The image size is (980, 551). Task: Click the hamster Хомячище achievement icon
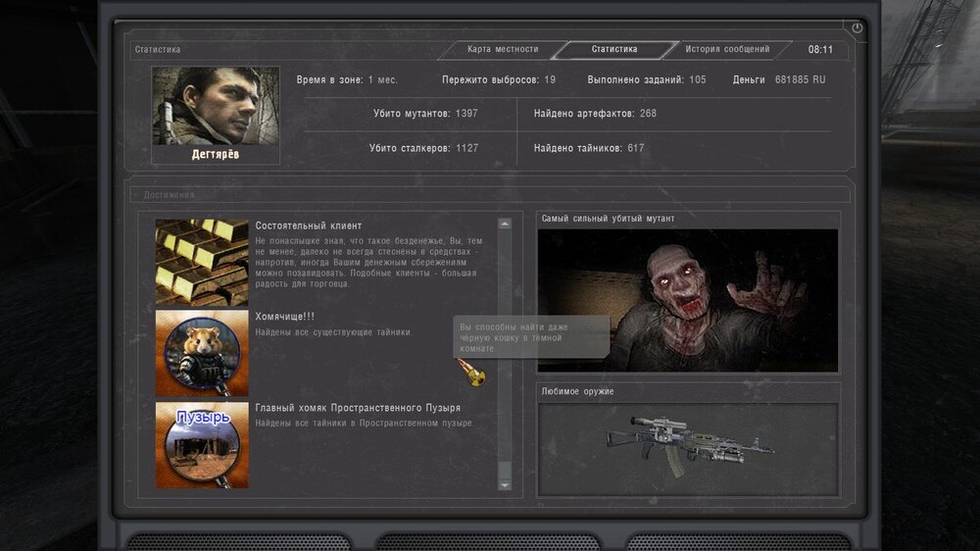click(202, 353)
